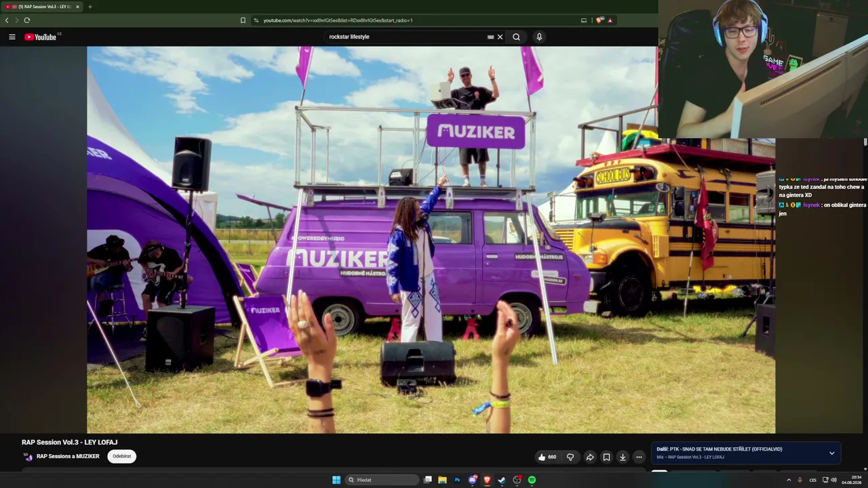
Task: Open File Explorer from the taskbar
Action: [442, 480]
